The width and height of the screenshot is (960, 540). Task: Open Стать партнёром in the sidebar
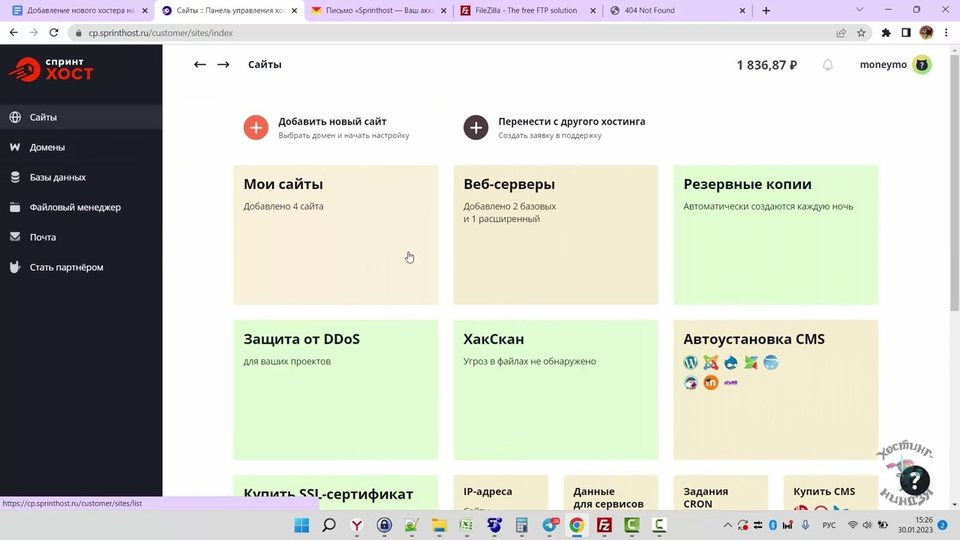click(x=81, y=267)
